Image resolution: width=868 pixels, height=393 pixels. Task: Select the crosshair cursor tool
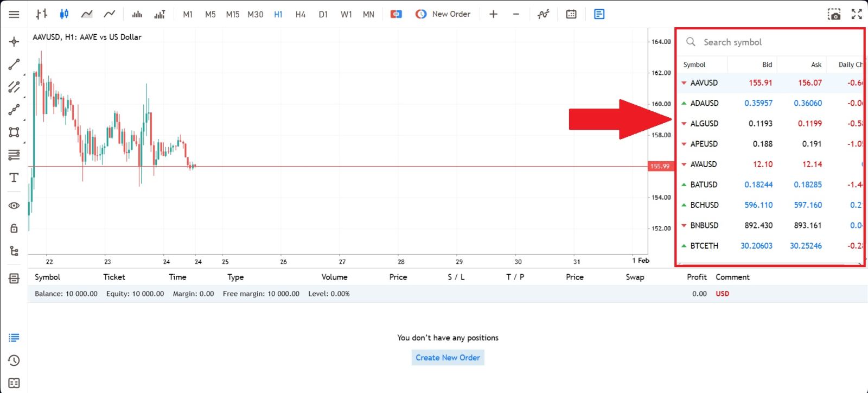click(x=14, y=42)
